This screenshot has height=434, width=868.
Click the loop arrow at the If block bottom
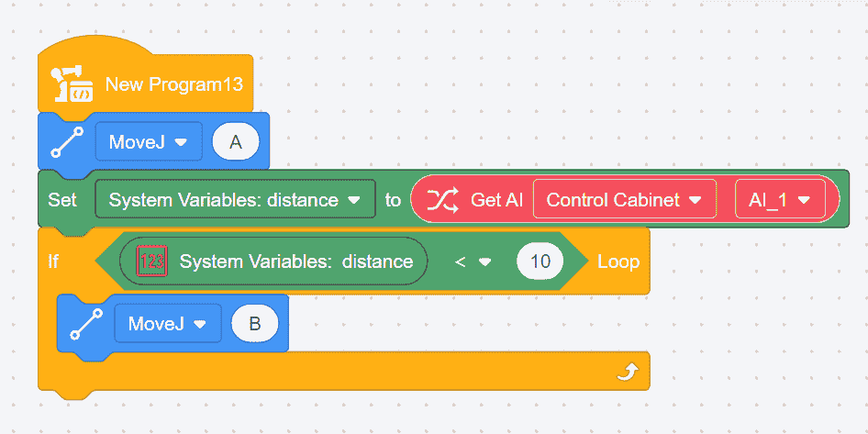pyautogui.click(x=628, y=372)
